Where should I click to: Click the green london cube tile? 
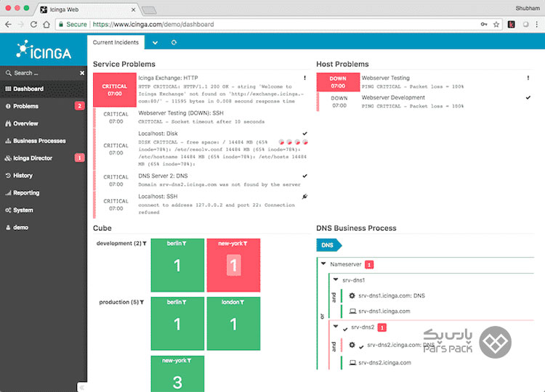233,324
